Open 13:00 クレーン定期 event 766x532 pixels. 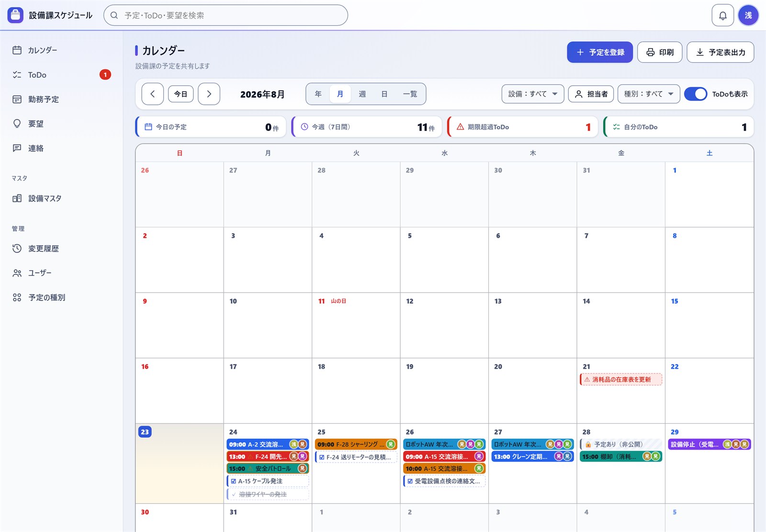click(x=532, y=456)
